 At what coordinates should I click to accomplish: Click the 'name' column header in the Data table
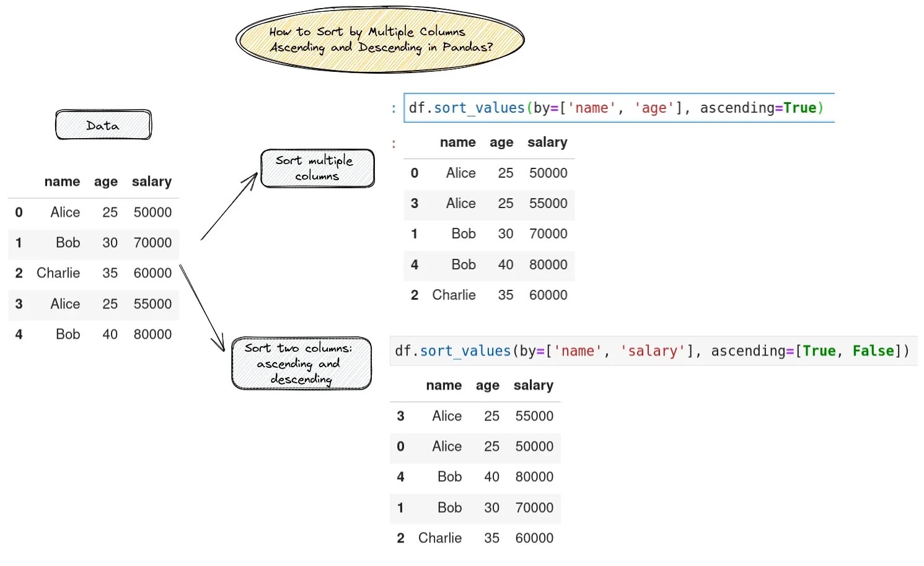62,181
